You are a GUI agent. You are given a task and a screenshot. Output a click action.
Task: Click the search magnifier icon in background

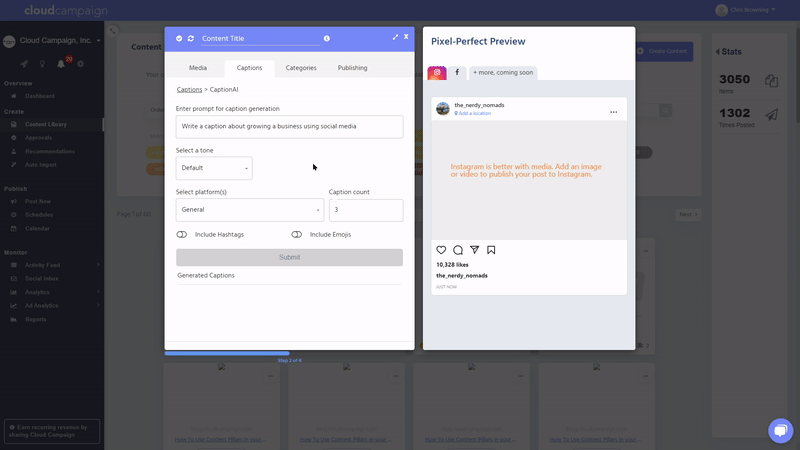pos(665,110)
